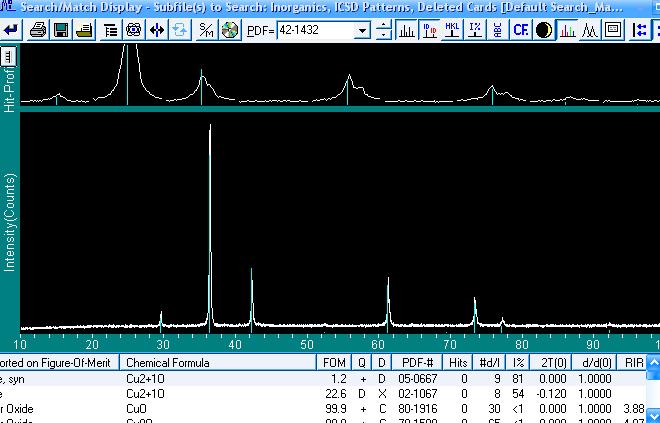This screenshot has height=423, width=660.
Task: Click the PDF-# column header
Action: coord(417,362)
